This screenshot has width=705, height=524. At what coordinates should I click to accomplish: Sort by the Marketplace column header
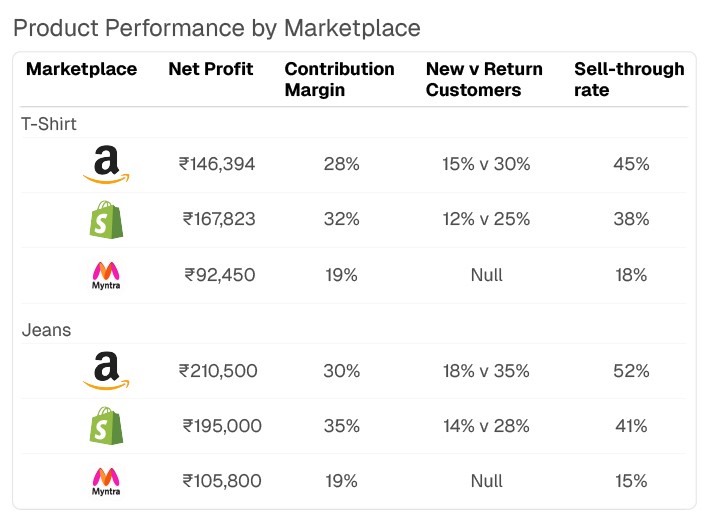(80, 69)
